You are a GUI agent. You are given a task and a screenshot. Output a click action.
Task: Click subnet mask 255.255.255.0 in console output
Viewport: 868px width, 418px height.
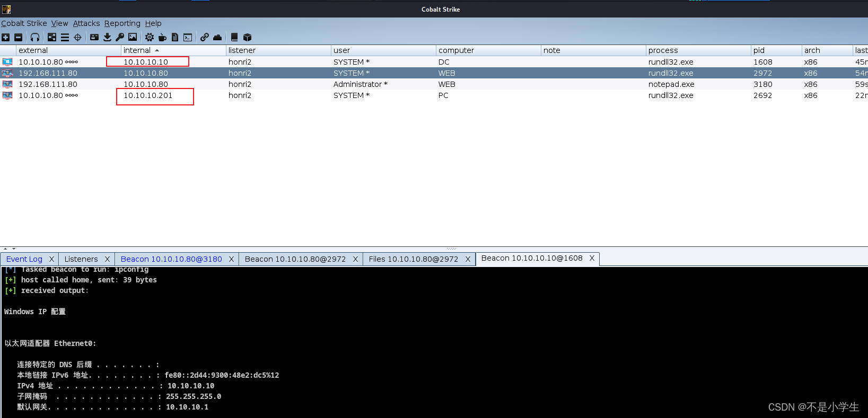click(x=194, y=396)
